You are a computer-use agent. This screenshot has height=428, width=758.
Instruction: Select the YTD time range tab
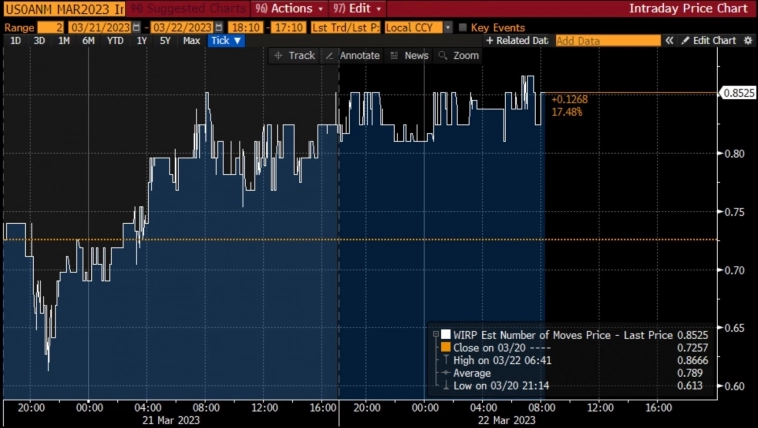tap(115, 41)
